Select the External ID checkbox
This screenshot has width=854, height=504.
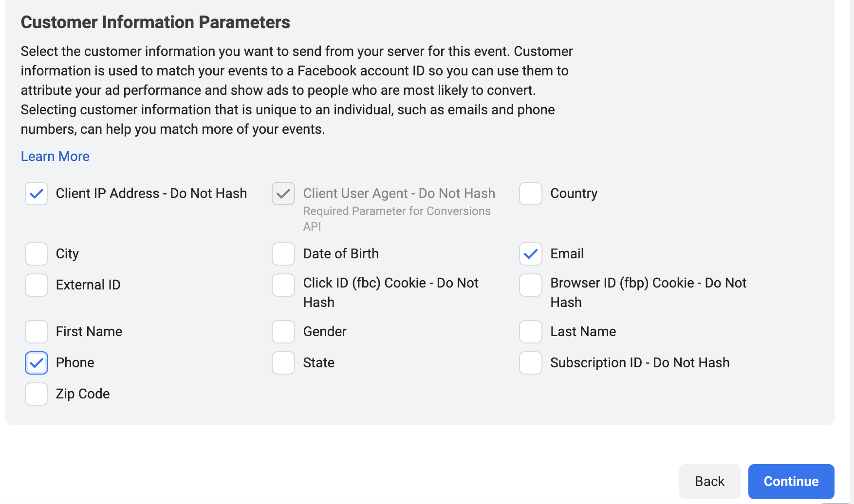[37, 285]
